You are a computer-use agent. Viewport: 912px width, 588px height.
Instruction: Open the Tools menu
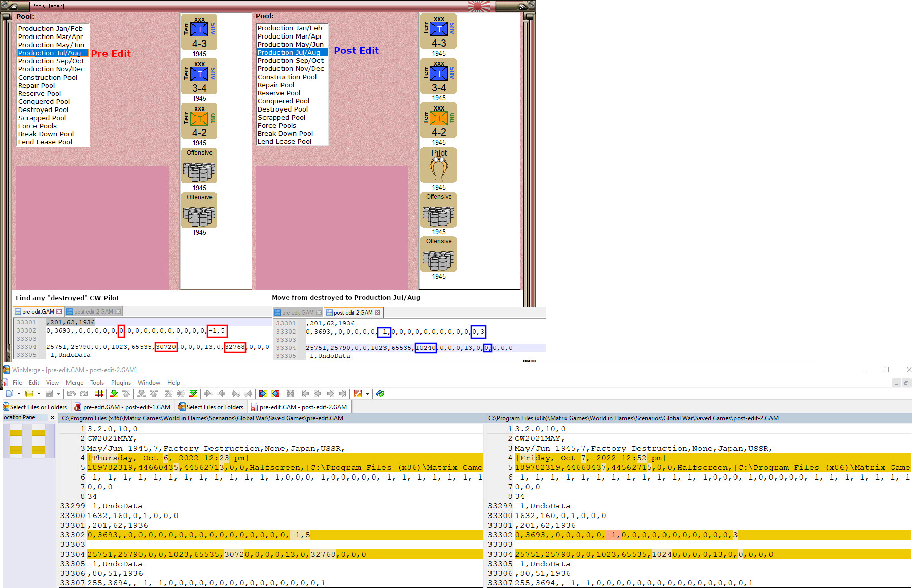[x=97, y=383]
